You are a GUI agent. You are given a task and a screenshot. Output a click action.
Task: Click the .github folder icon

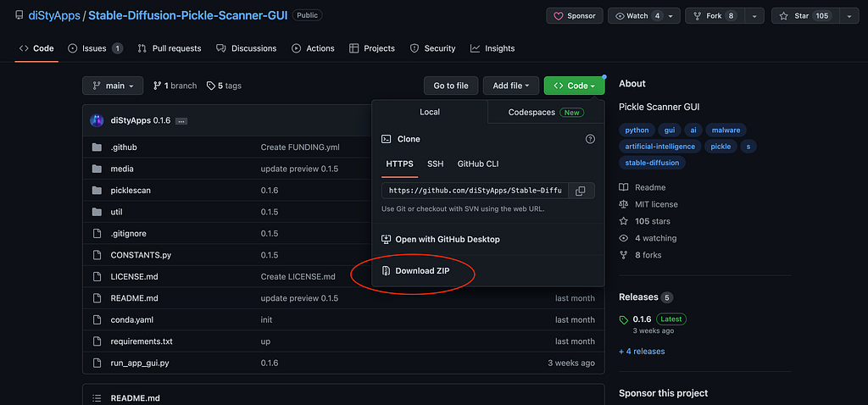(97, 147)
